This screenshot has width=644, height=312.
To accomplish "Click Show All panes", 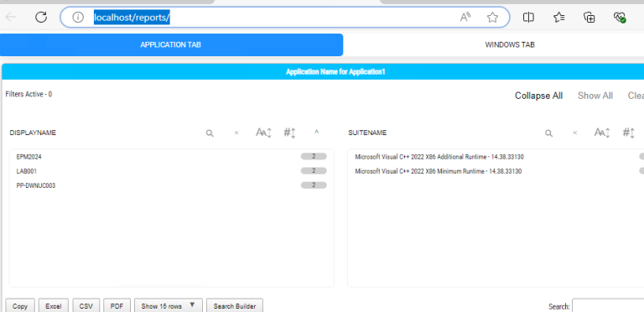I will 595,96.
